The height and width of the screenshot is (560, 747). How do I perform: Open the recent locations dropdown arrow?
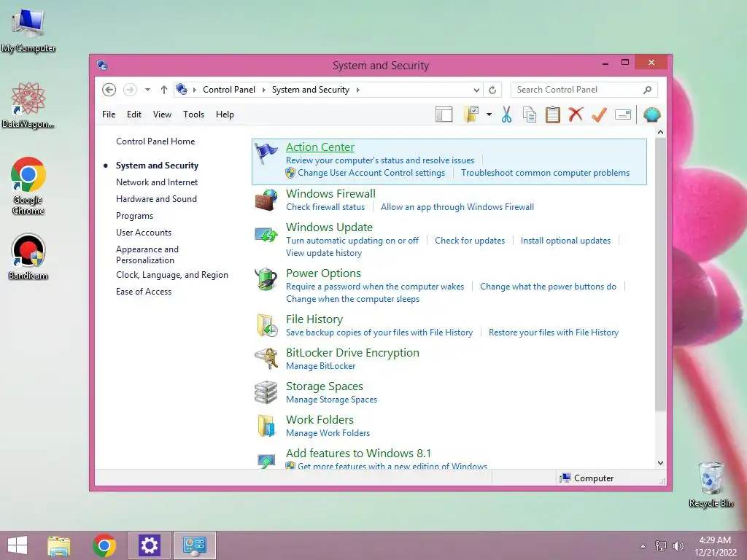pyautogui.click(x=147, y=90)
